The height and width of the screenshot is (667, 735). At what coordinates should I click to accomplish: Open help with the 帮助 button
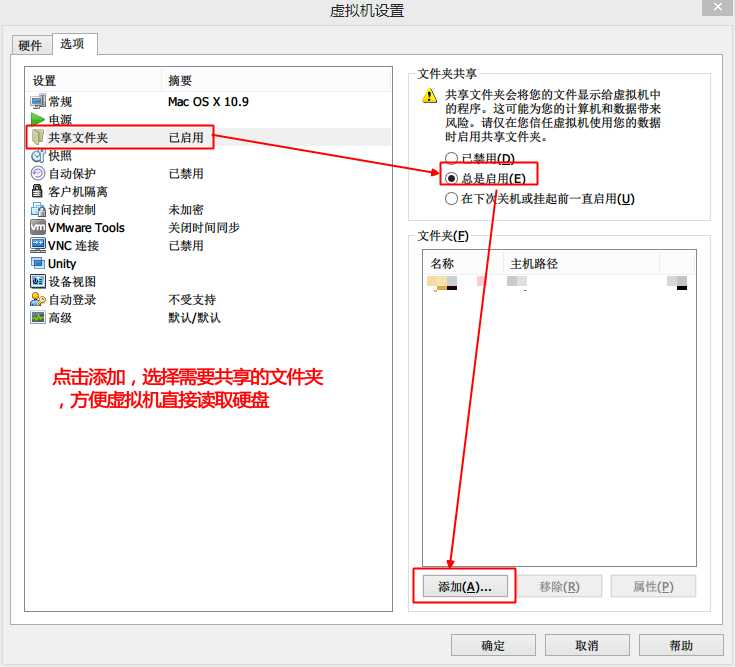681,645
